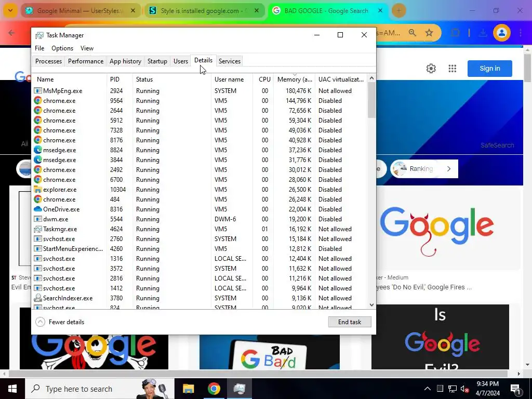Click the msedge.exe icon with PID 3844
The image size is (532, 399).
pyautogui.click(x=37, y=160)
